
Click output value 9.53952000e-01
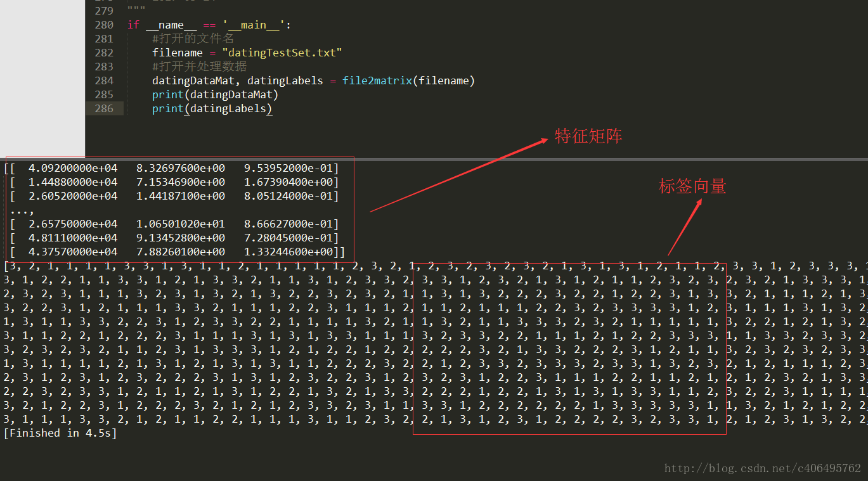[288, 168]
